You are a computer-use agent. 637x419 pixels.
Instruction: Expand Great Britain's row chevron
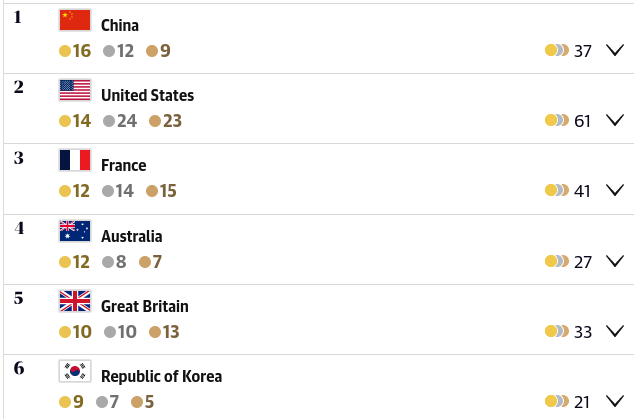614,331
